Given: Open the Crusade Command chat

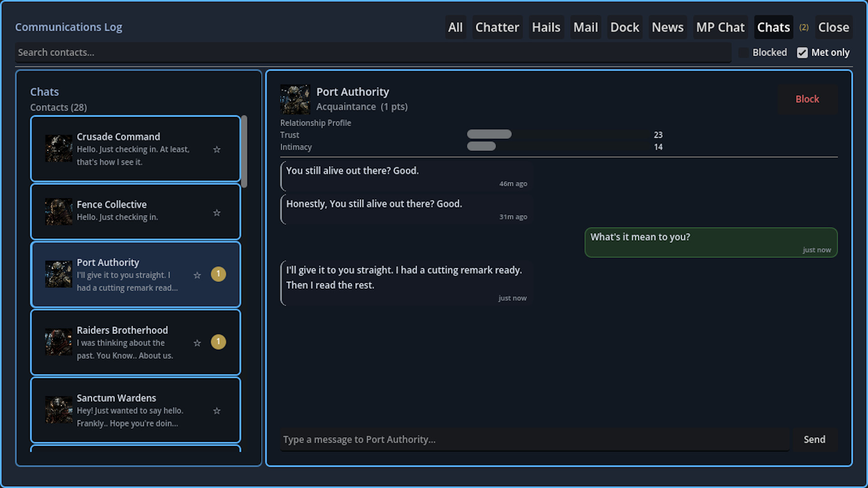Looking at the screenshot, I should point(136,149).
